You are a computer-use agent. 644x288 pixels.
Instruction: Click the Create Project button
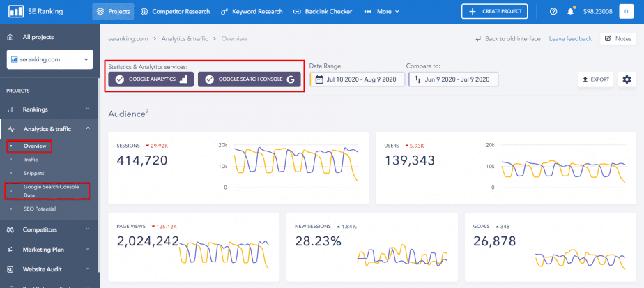pyautogui.click(x=495, y=11)
